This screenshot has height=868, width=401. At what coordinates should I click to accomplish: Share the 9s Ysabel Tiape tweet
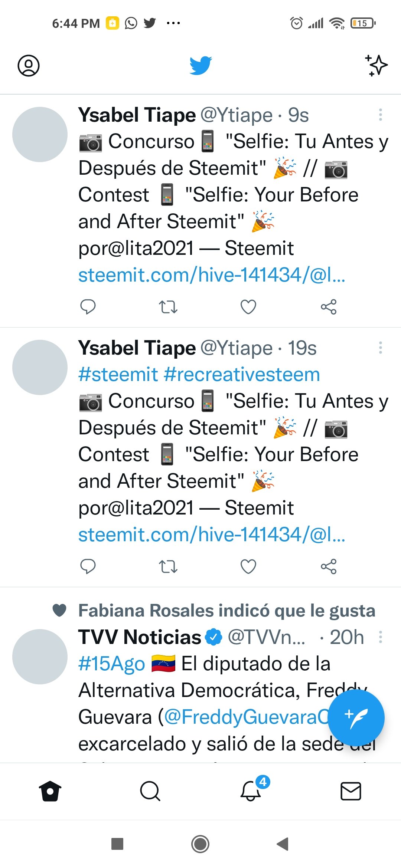(x=329, y=307)
